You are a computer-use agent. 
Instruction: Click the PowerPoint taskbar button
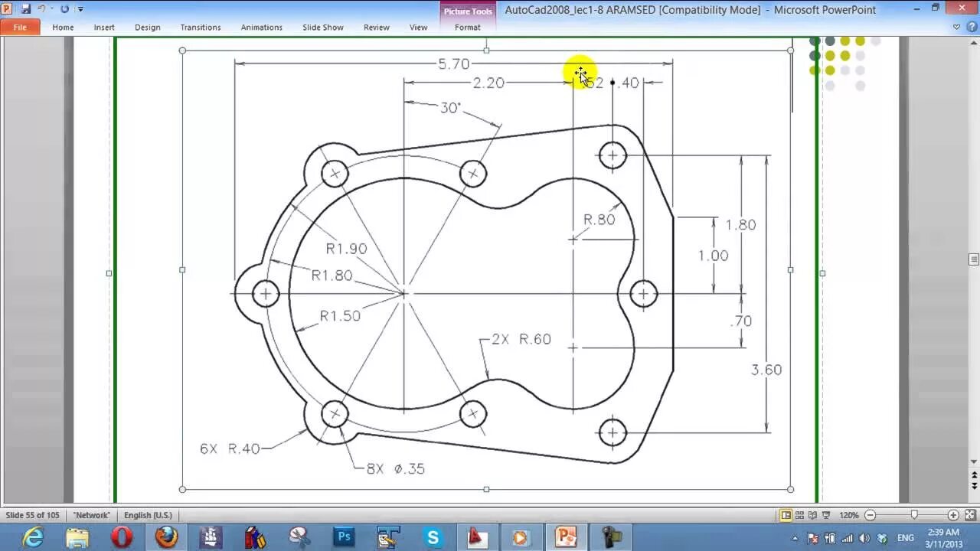[x=566, y=537]
